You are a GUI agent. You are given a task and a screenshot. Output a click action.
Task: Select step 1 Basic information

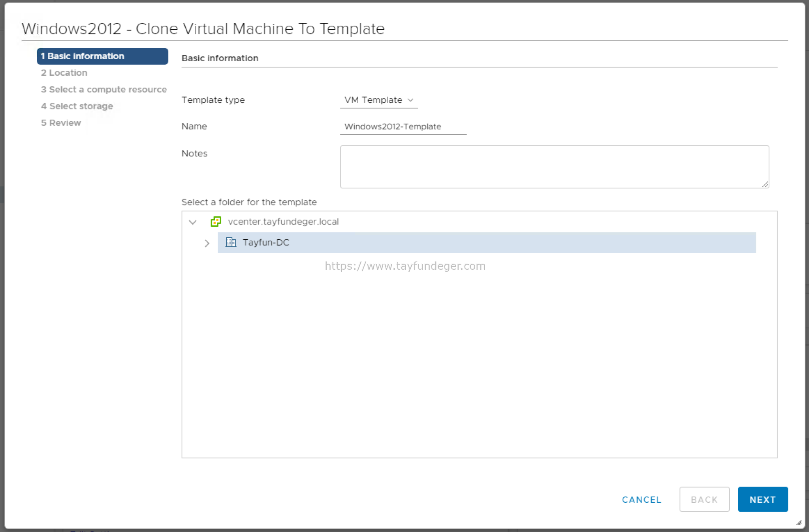[102, 56]
